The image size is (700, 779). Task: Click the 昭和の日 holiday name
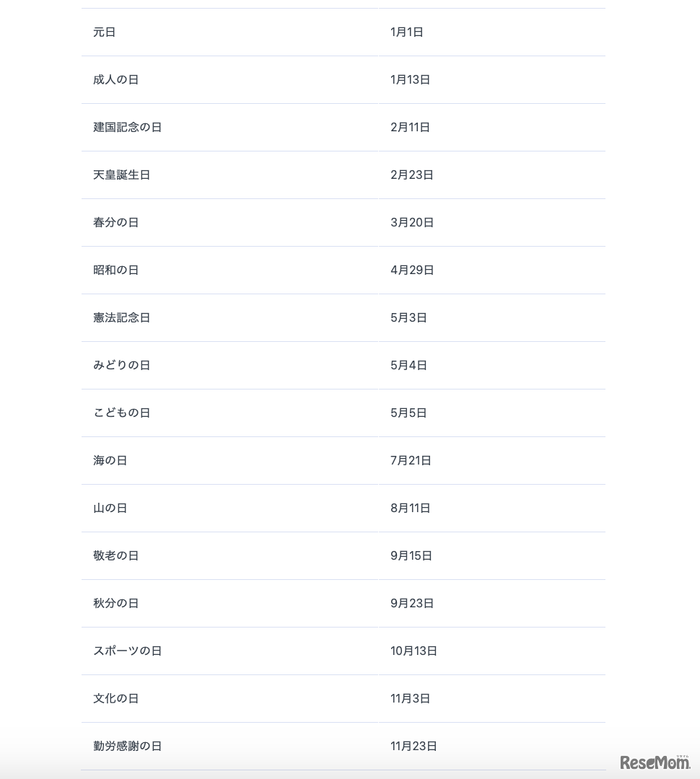[x=116, y=270]
